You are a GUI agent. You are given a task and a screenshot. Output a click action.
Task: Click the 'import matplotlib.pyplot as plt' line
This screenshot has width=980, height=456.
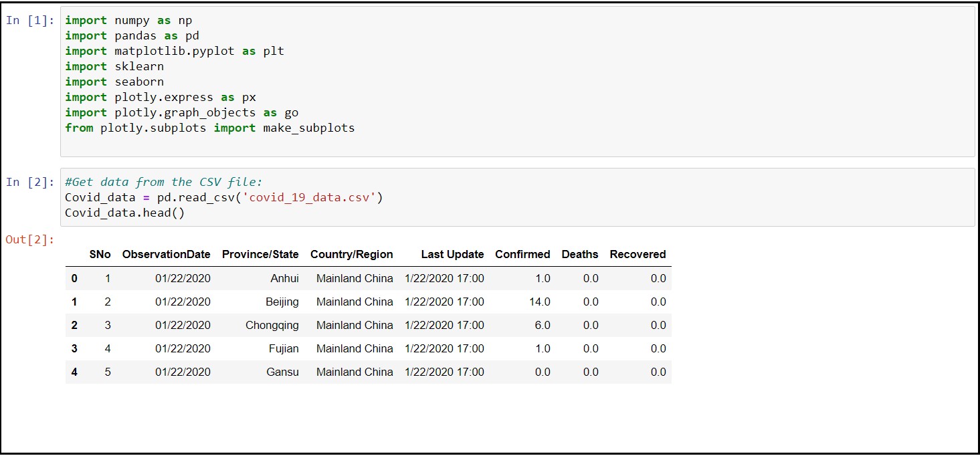click(175, 51)
